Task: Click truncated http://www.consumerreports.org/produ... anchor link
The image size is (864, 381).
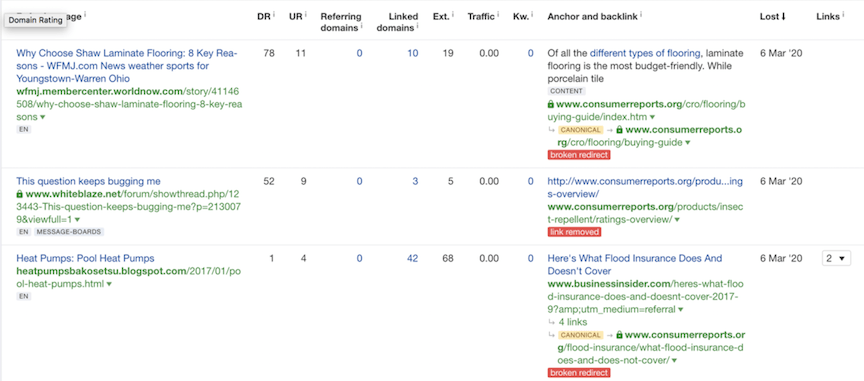Action: point(646,187)
